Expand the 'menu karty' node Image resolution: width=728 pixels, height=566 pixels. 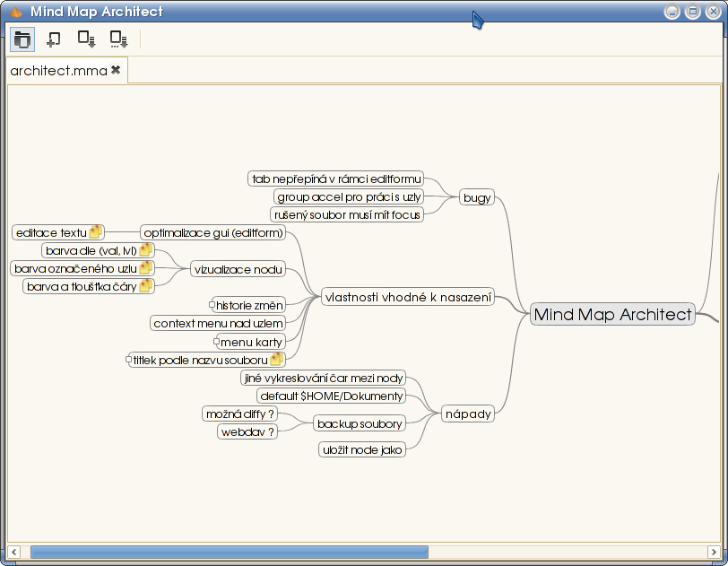pos(216,342)
